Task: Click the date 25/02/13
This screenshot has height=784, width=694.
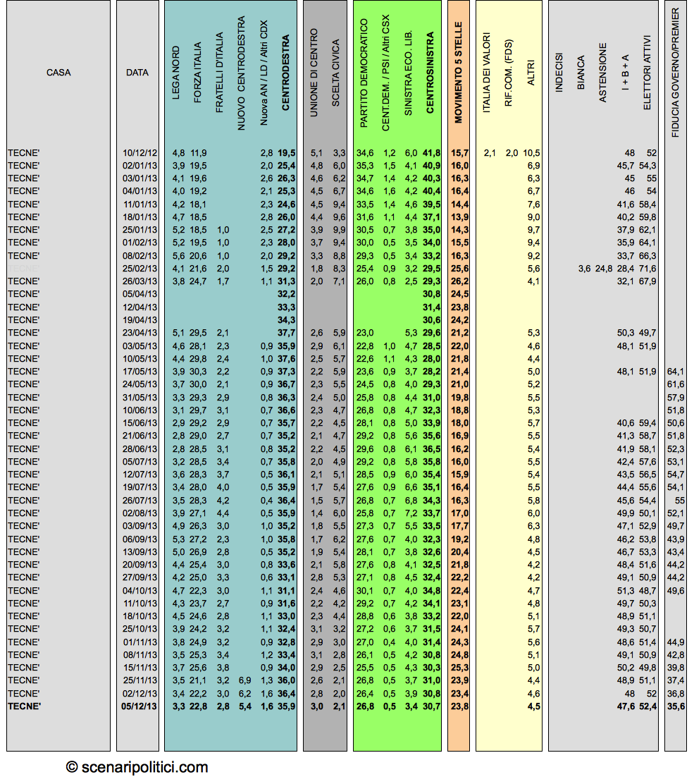Action: [x=140, y=269]
